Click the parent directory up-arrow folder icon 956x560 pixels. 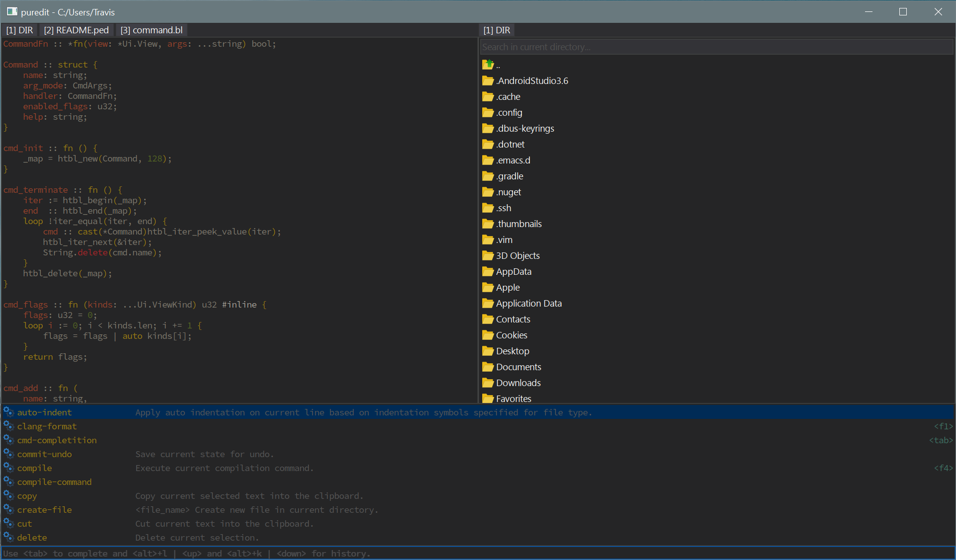click(x=488, y=65)
